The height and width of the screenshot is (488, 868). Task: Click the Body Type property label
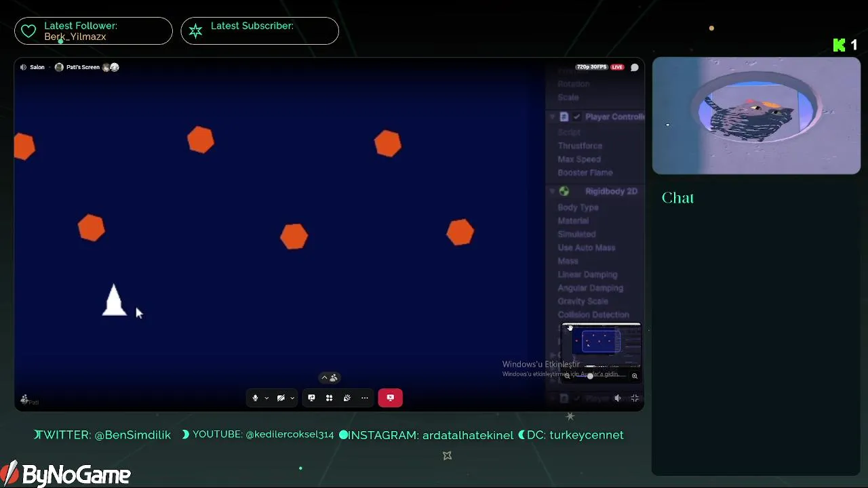578,207
